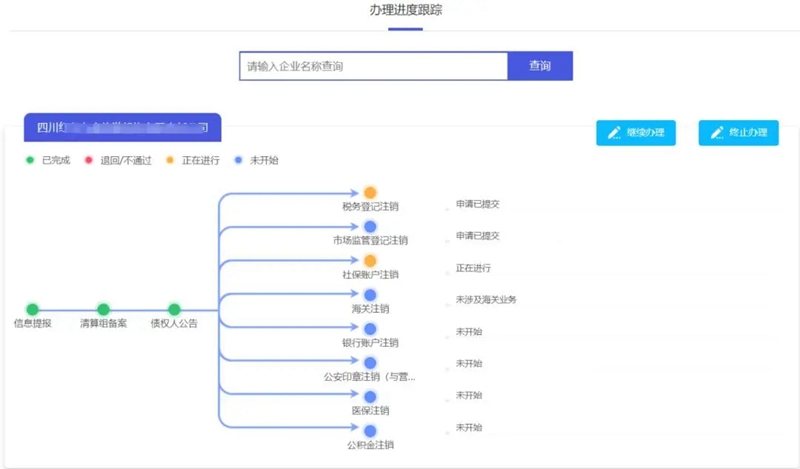800x469 pixels.
Task: Click the 查询 search button
Action: coord(540,66)
